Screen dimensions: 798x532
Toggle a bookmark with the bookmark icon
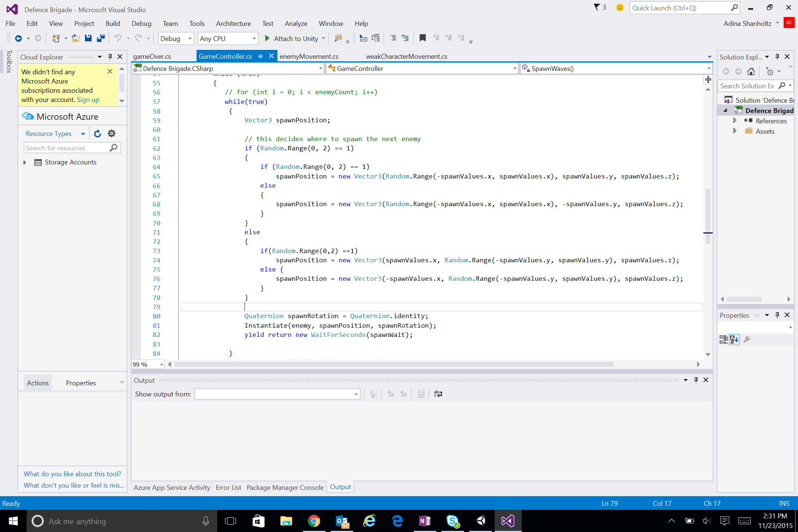(x=423, y=38)
